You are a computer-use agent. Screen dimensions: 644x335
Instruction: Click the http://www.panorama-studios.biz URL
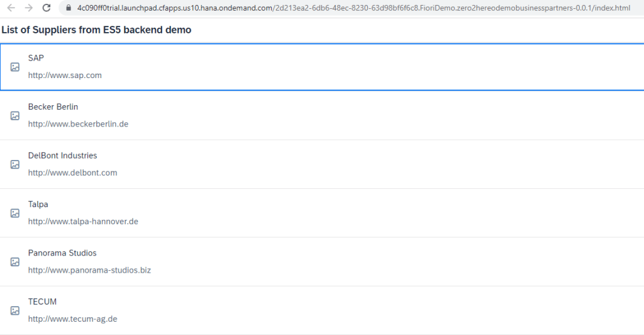[x=89, y=270]
